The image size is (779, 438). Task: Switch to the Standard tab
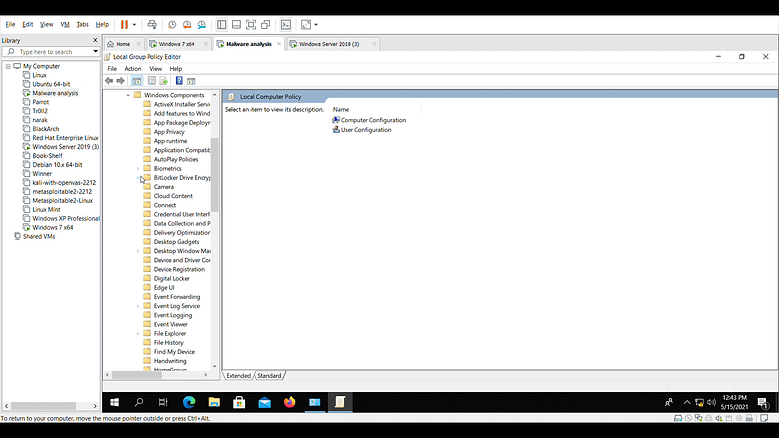(269, 376)
